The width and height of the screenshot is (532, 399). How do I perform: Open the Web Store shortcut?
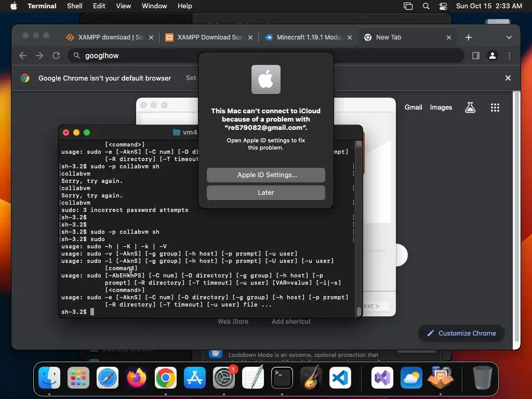coord(233,321)
